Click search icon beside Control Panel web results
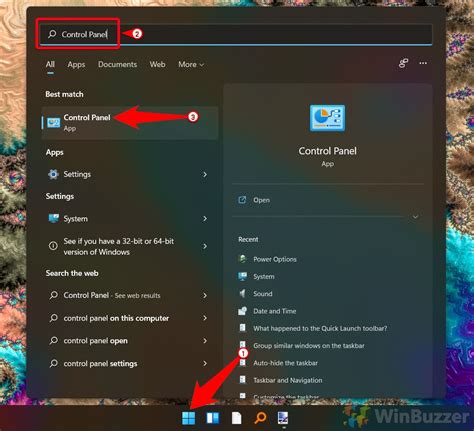The width and height of the screenshot is (474, 431). click(53, 295)
